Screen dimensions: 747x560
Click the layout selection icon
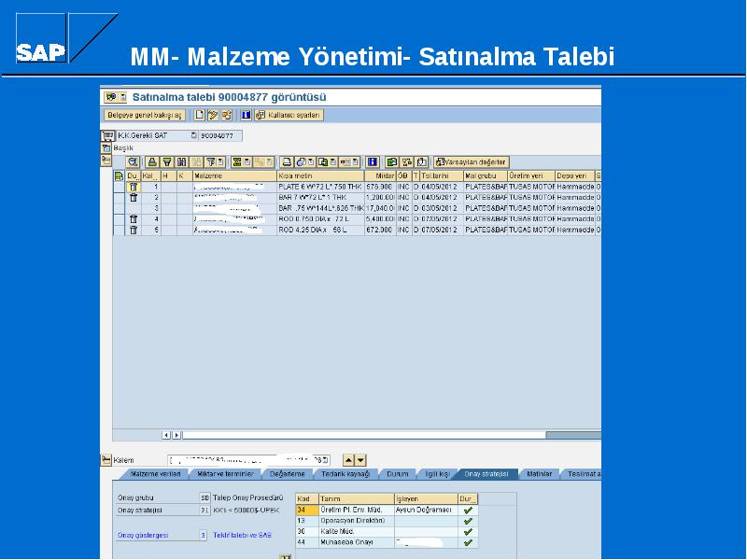pos(345,161)
